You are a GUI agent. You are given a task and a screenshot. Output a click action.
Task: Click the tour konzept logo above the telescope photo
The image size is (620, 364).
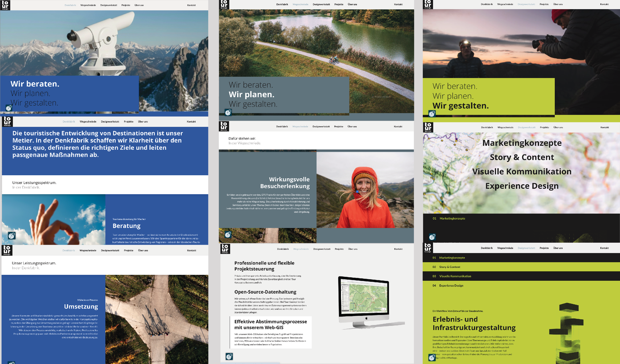coord(5,5)
